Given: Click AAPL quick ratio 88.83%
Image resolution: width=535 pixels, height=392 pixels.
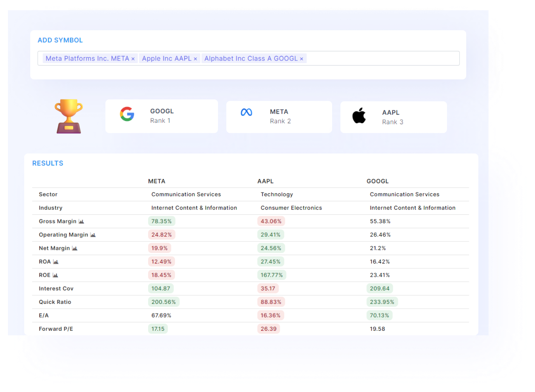Looking at the screenshot, I should (271, 302).
